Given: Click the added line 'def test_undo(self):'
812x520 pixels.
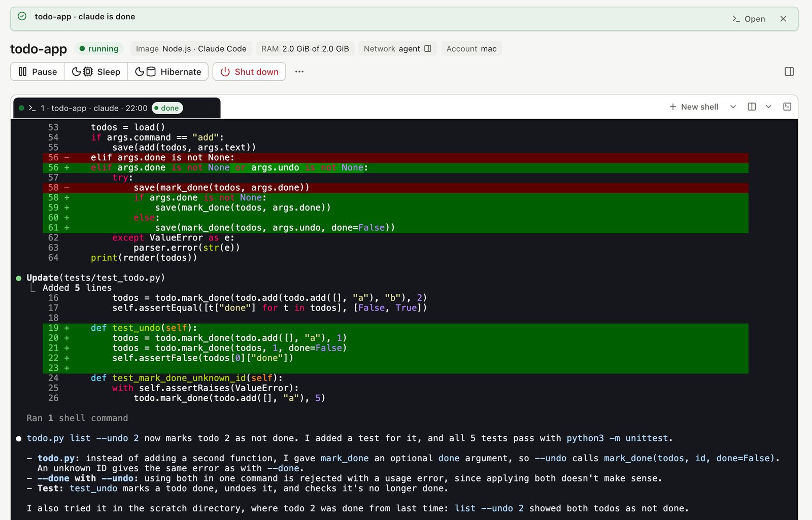Looking at the screenshot, I should (396, 328).
